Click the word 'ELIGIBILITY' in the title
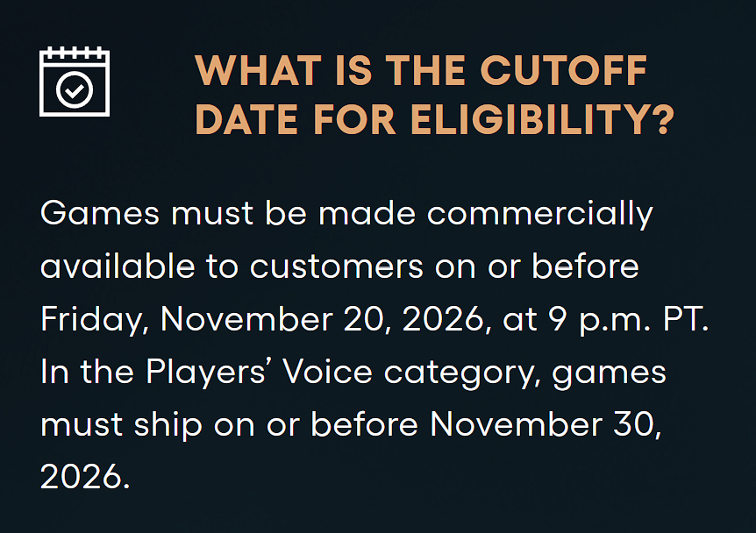Screen dimensions: 756x533 point(530,119)
